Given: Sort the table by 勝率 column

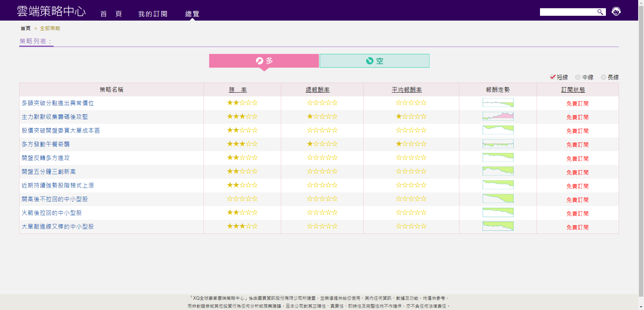Looking at the screenshot, I should tap(238, 90).
